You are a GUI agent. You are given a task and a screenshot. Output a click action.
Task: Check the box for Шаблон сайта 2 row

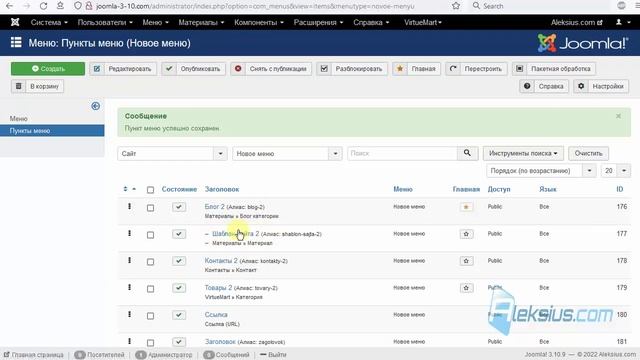[x=150, y=235]
